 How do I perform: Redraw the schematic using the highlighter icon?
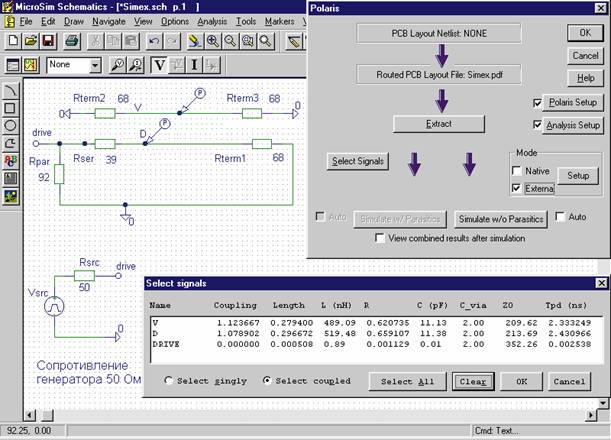[194, 41]
